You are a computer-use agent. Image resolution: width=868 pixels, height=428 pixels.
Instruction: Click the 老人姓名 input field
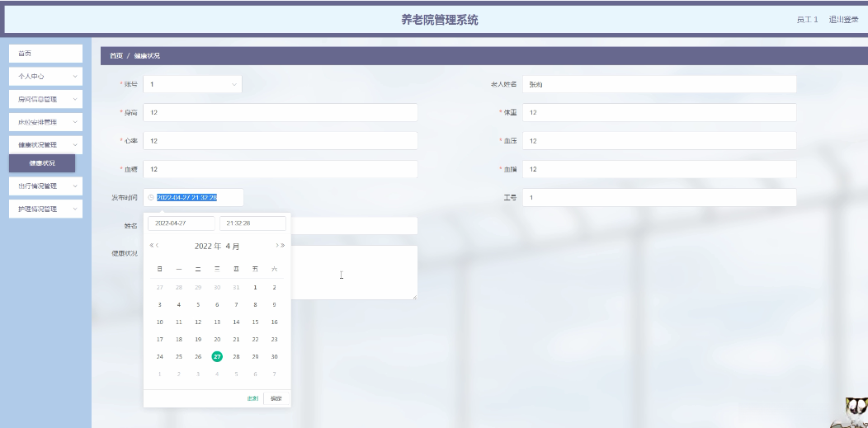coord(659,84)
